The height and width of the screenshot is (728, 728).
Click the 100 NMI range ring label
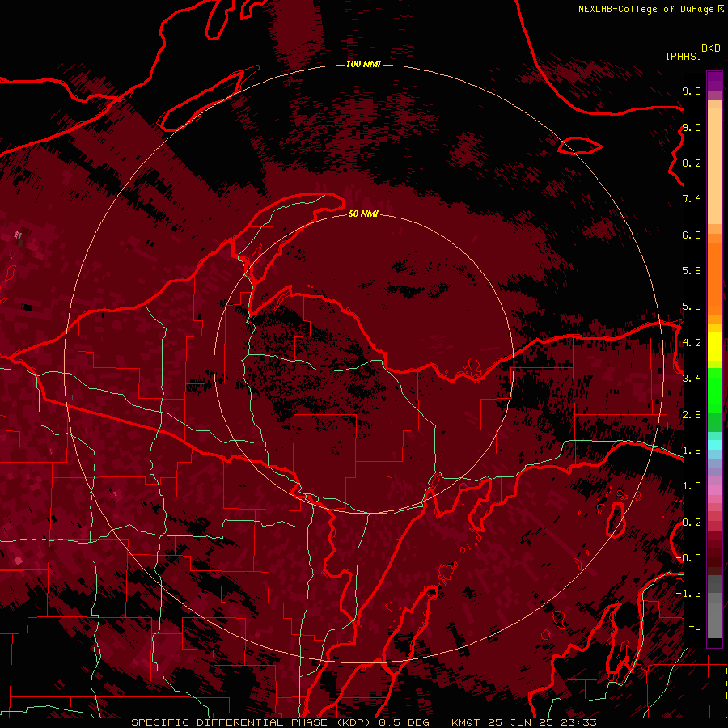click(x=363, y=64)
